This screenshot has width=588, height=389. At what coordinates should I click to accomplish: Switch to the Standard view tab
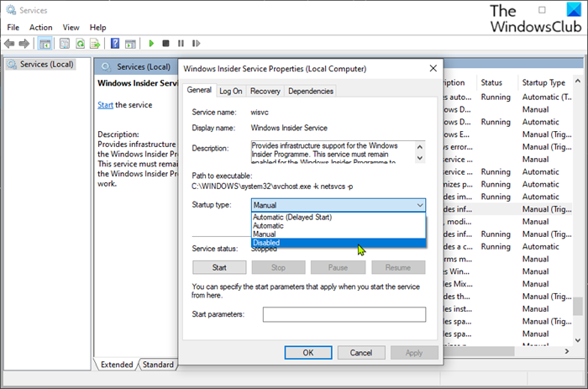click(158, 365)
